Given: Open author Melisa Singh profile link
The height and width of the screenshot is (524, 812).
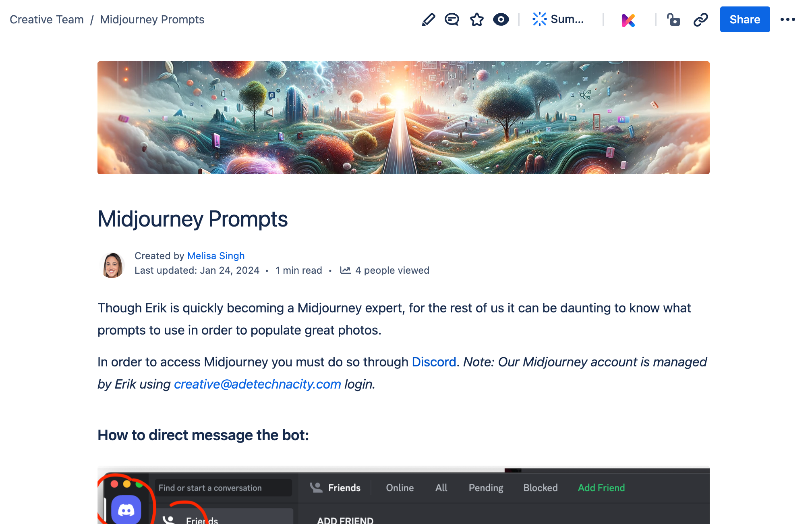Looking at the screenshot, I should (216, 256).
